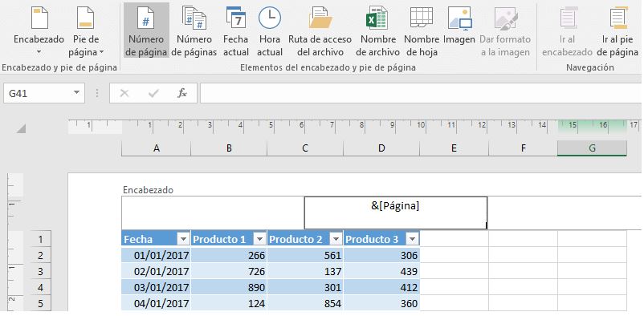Click into the formula bar field

tap(420, 93)
